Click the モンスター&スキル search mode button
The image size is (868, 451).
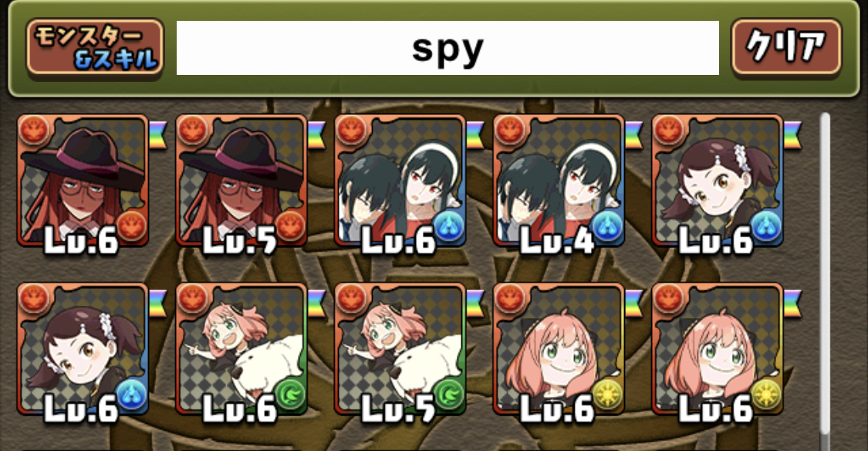click(95, 48)
